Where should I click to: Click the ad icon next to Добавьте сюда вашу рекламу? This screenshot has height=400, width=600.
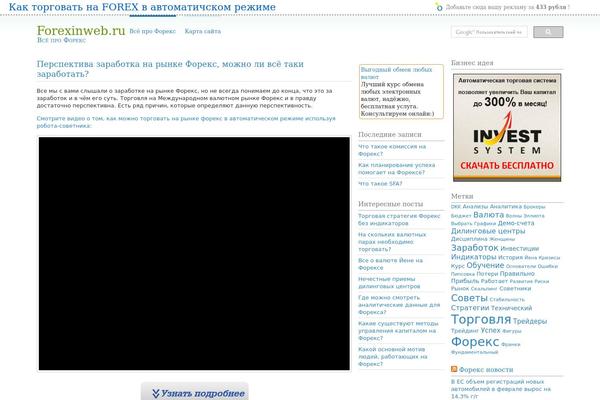coord(439,7)
